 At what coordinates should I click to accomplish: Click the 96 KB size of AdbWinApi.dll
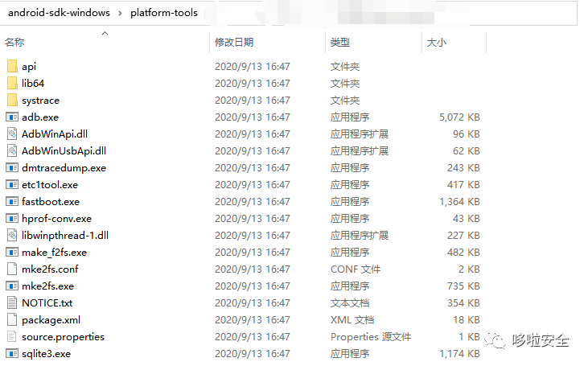tap(466, 134)
